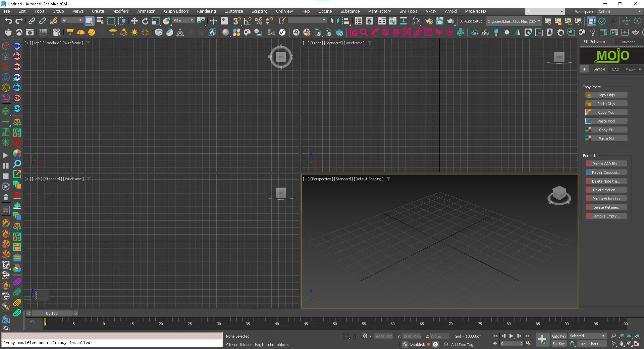This screenshot has height=349, width=644.
Task: Click the Undo arrow icon
Action: click(8, 21)
